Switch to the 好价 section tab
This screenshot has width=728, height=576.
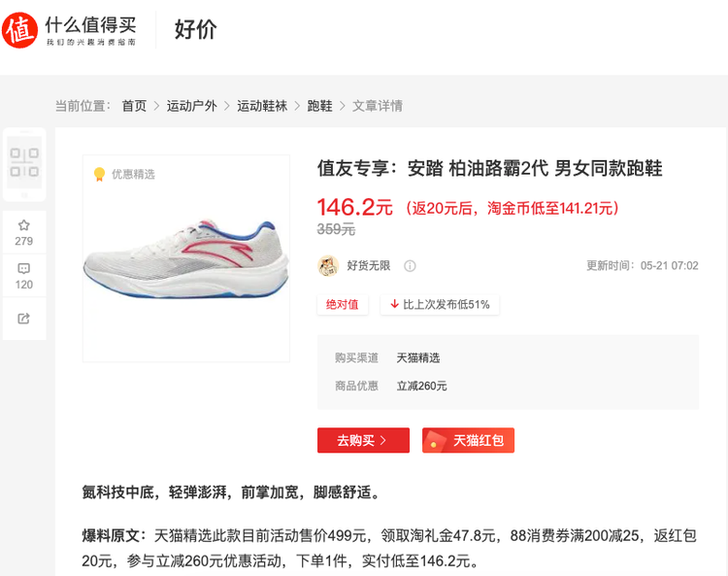(x=195, y=30)
